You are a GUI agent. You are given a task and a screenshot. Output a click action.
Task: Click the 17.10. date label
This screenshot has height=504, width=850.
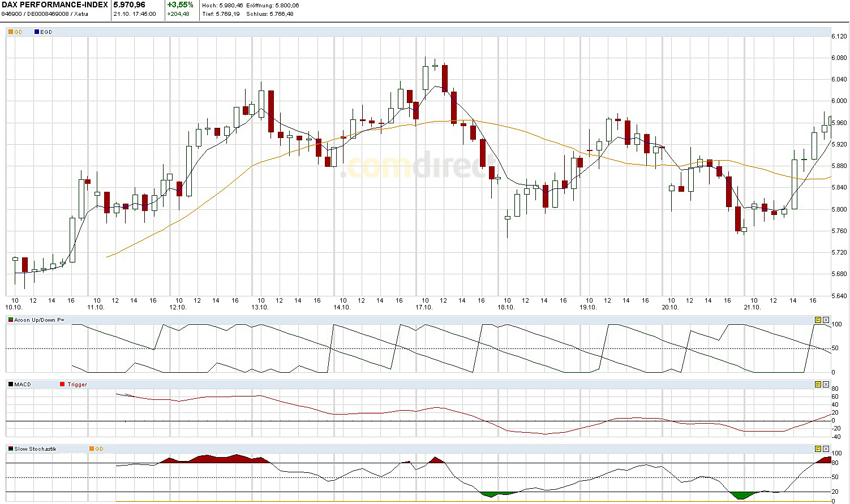tap(424, 308)
